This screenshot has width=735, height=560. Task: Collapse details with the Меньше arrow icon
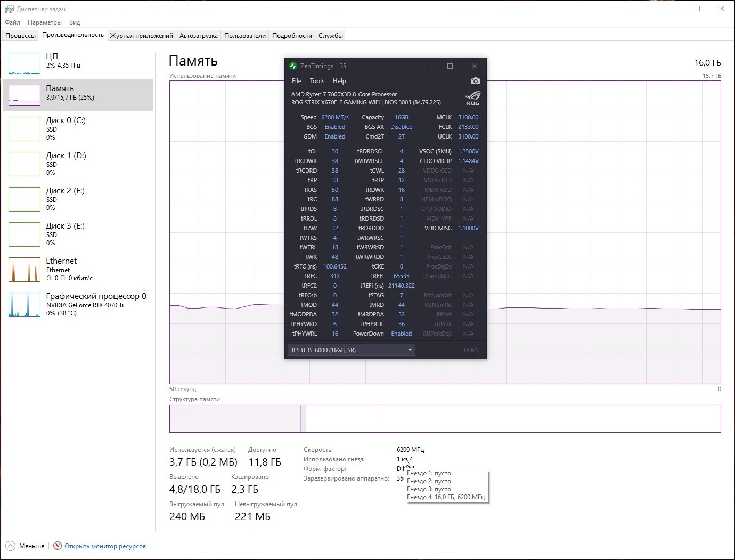(11, 546)
